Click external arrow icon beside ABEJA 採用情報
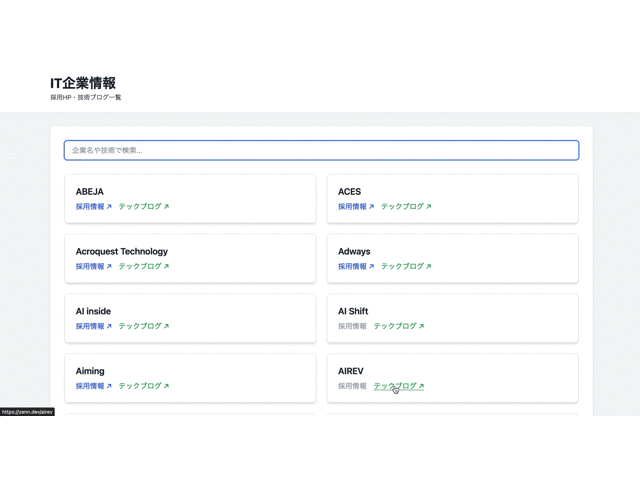640x480 pixels. 109,207
